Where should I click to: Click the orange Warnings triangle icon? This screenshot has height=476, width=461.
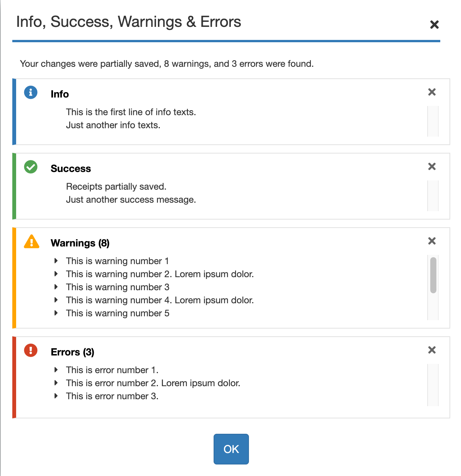32,242
